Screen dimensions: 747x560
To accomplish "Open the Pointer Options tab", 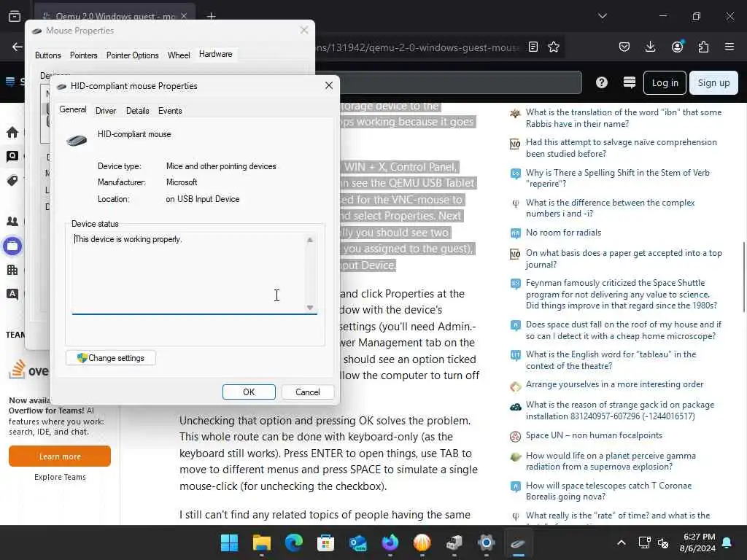I will [133, 55].
